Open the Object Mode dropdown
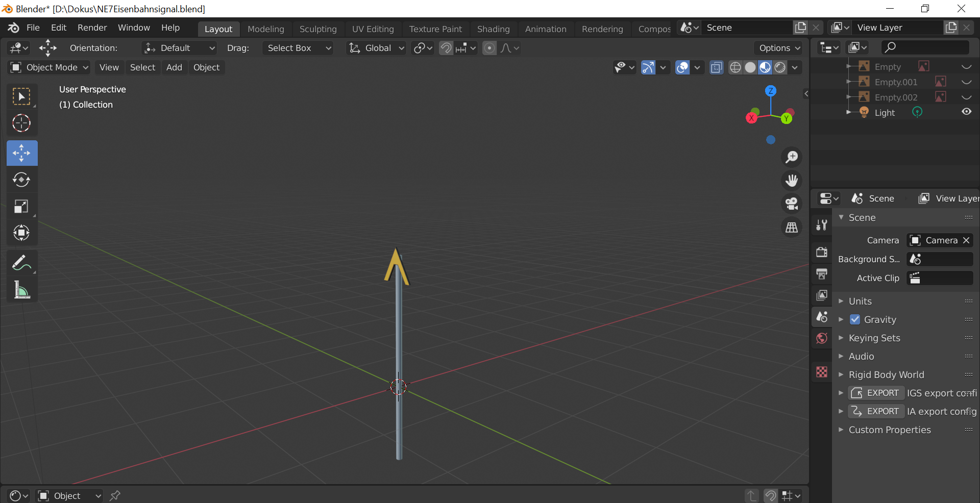Screen dimensions: 980x503 [50, 67]
